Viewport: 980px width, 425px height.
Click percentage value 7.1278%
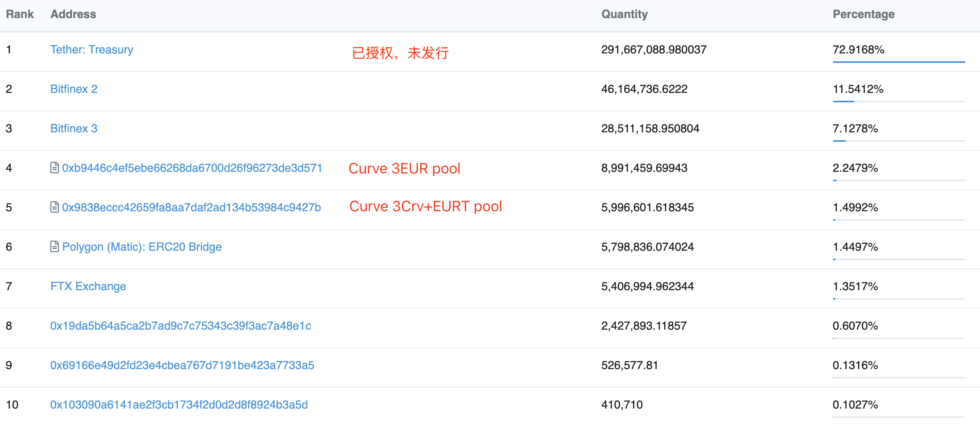click(x=855, y=129)
